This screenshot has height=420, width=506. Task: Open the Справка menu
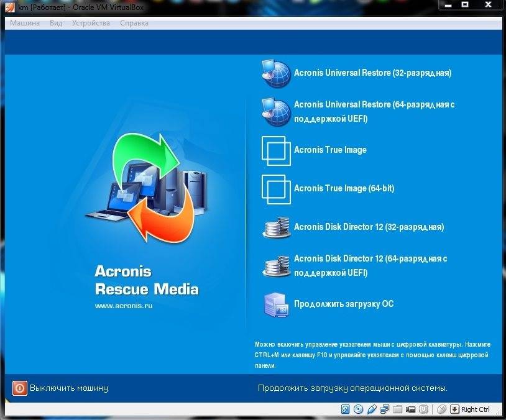coord(134,23)
